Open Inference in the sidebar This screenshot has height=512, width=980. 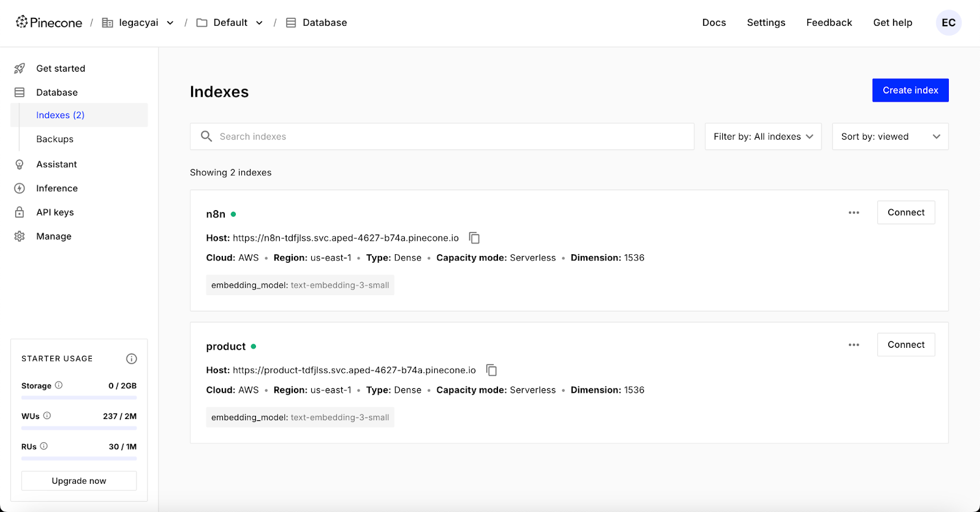tap(57, 189)
